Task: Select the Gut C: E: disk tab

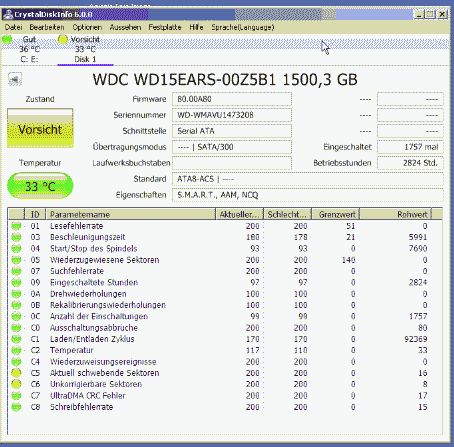Action: 29,49
